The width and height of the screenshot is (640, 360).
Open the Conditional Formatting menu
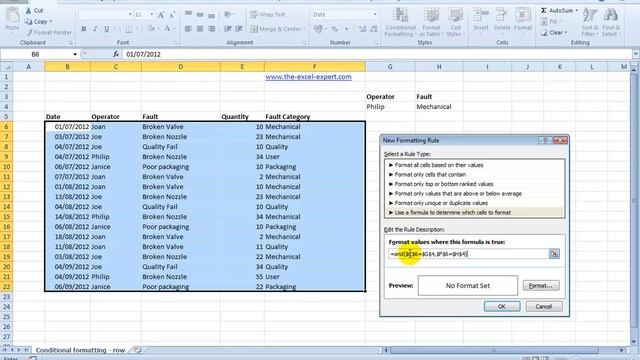point(400,22)
